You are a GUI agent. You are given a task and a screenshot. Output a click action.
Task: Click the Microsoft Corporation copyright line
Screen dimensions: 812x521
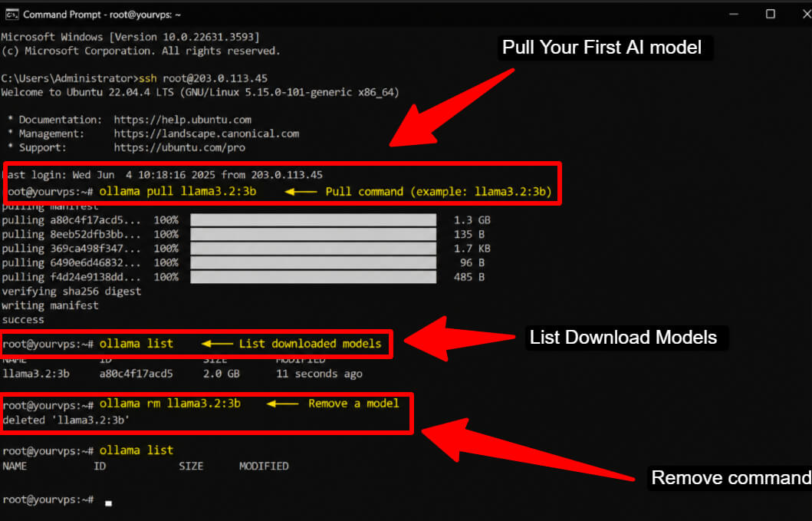(140, 51)
